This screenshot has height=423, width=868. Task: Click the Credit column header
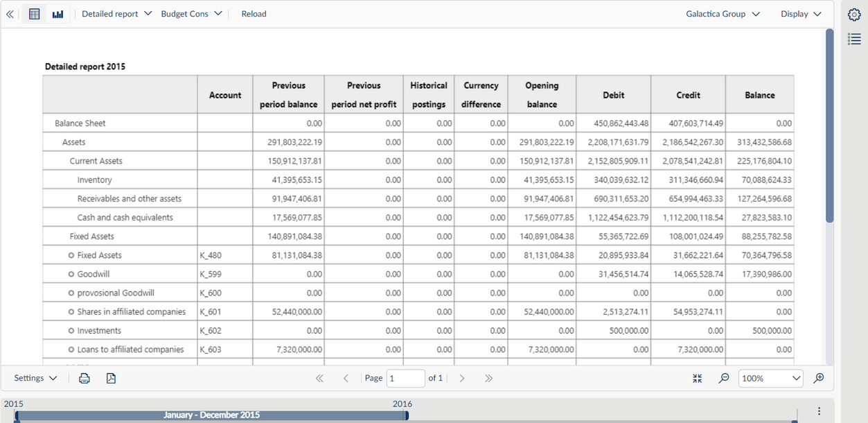pos(688,95)
